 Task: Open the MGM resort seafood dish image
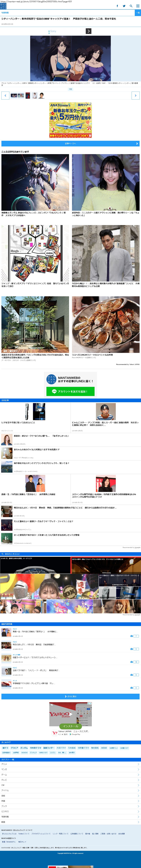(x=106, y=324)
